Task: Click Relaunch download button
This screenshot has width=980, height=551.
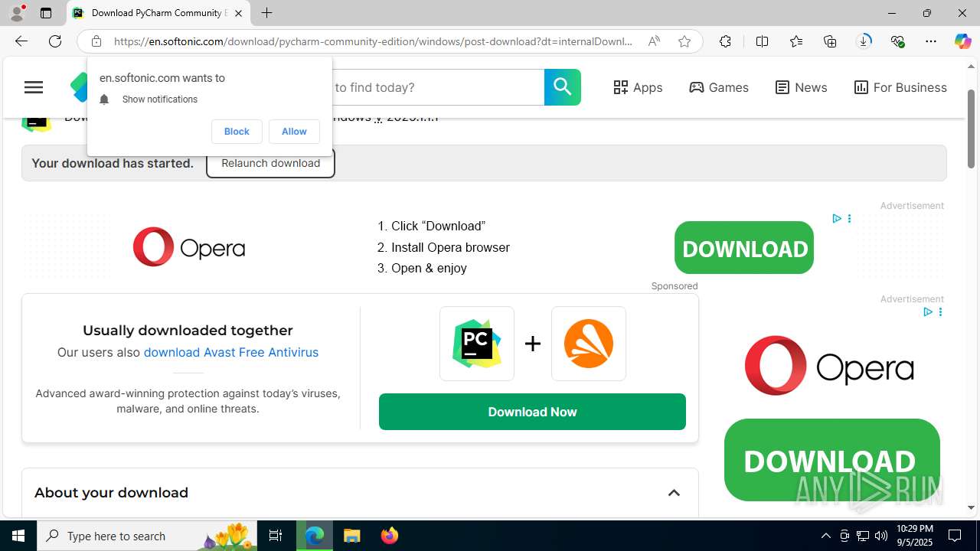Action: point(270,163)
